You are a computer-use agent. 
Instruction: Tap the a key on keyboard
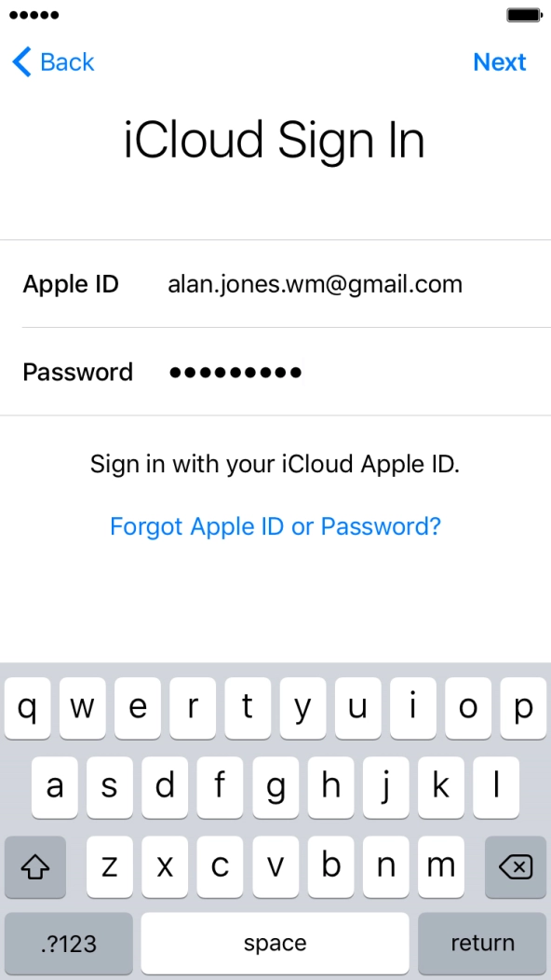click(x=55, y=787)
